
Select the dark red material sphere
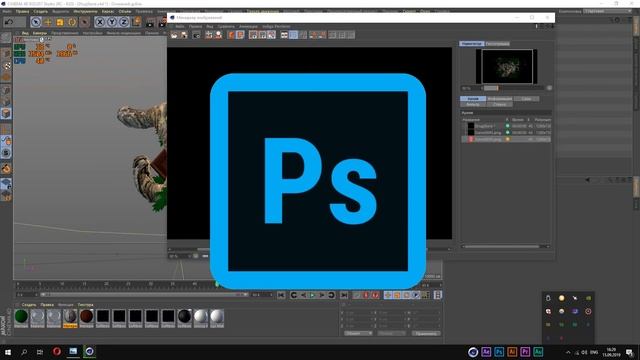87,317
